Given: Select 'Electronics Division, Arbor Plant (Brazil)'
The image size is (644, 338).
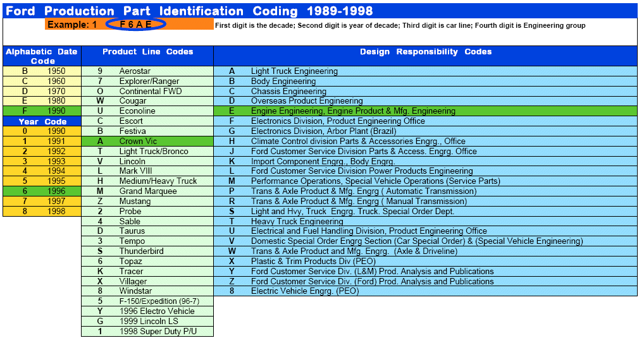Looking at the screenshot, I should (x=426, y=131).
